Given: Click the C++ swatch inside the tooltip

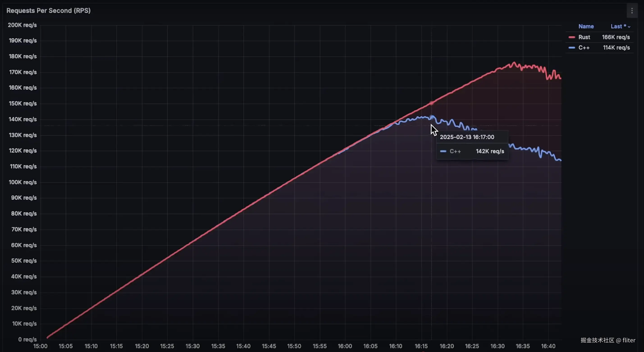Looking at the screenshot, I should [x=443, y=151].
